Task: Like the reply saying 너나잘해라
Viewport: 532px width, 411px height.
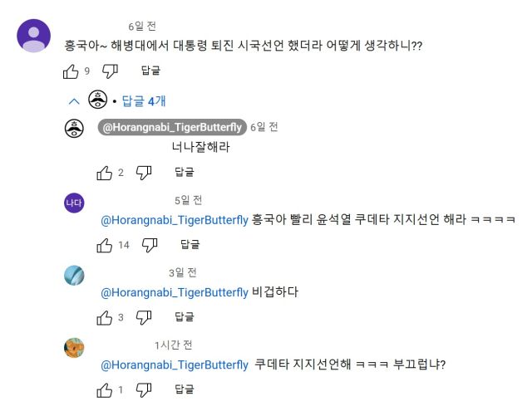Action: tap(104, 173)
